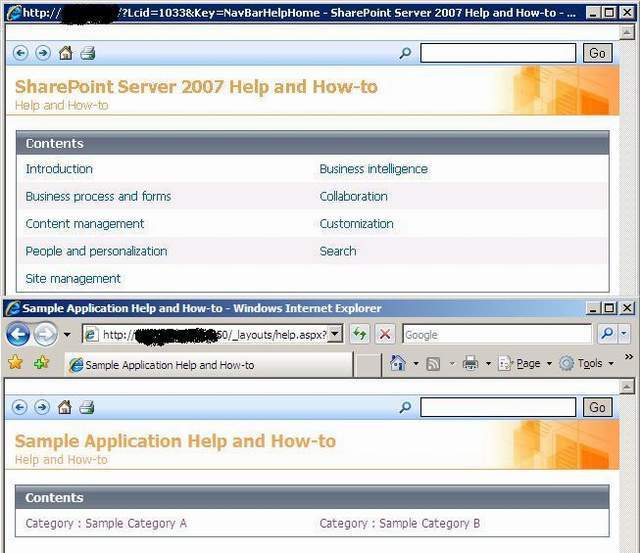Viewport: 640px width, 553px height.
Task: Open People and personalization topic
Action: click(x=96, y=251)
